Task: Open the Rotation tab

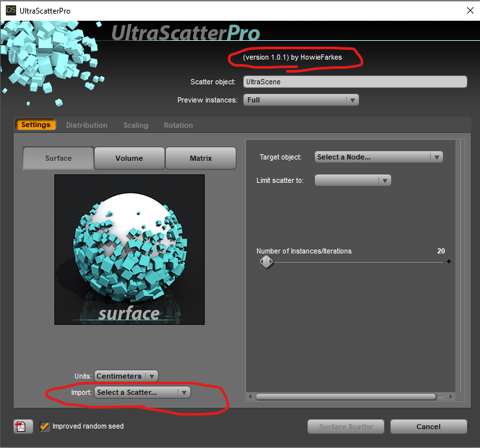Action: tap(178, 125)
